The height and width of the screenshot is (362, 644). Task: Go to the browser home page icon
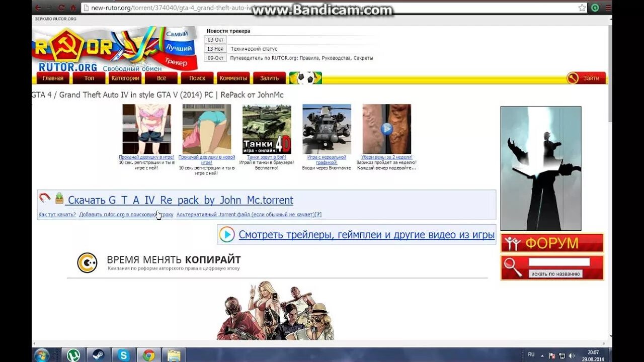point(73,8)
